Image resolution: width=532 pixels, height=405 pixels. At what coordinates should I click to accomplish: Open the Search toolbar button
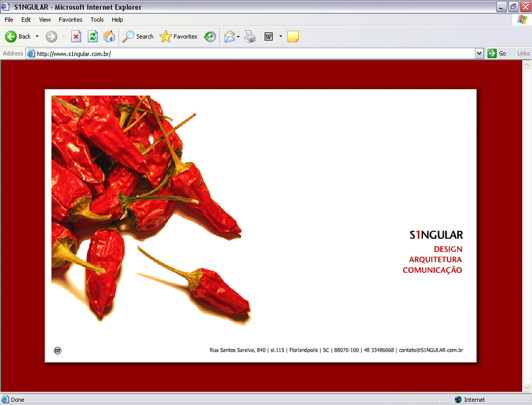point(138,37)
